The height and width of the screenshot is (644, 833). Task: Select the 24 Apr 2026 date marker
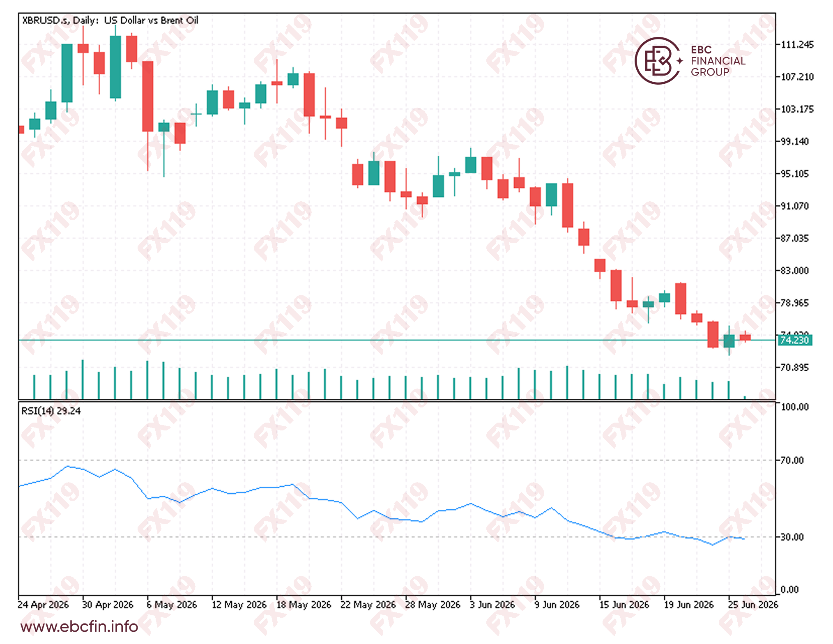[43, 605]
